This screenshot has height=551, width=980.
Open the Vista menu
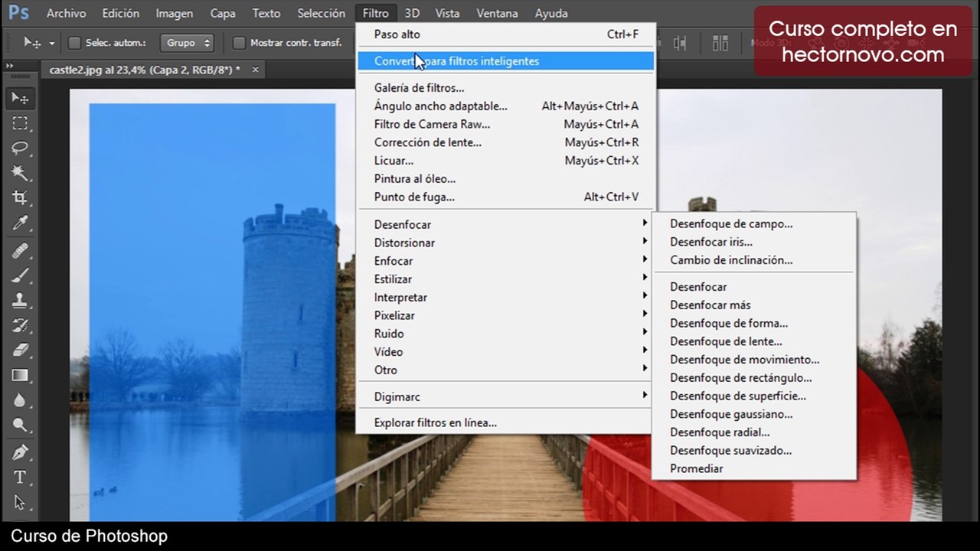[x=447, y=13]
